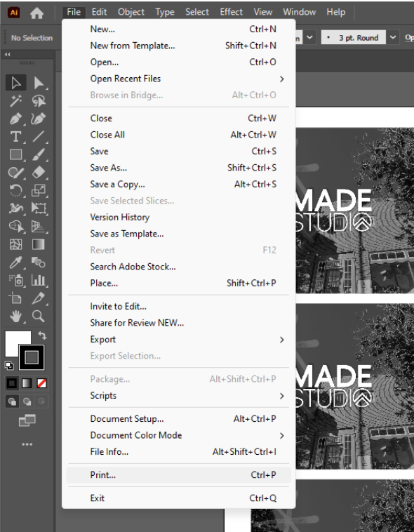Choose Save As... menu entry

tap(178, 168)
